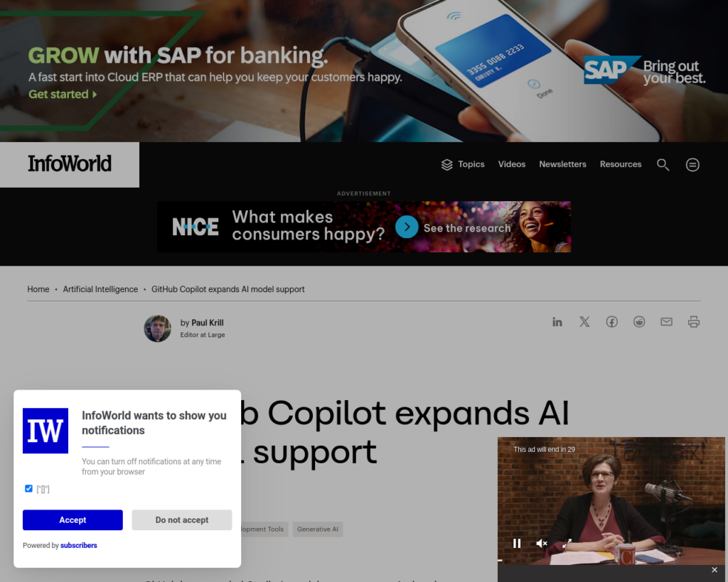Choose Do not accept notifications

[182, 519]
